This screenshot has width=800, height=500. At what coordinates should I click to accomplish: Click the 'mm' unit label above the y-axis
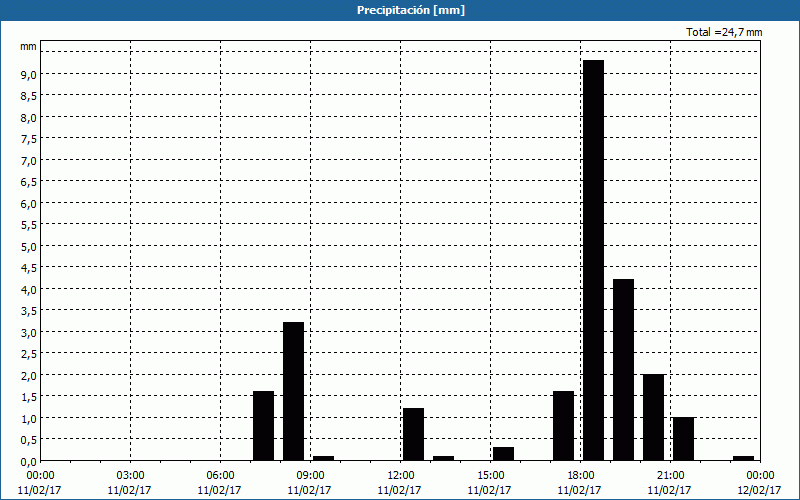28,46
